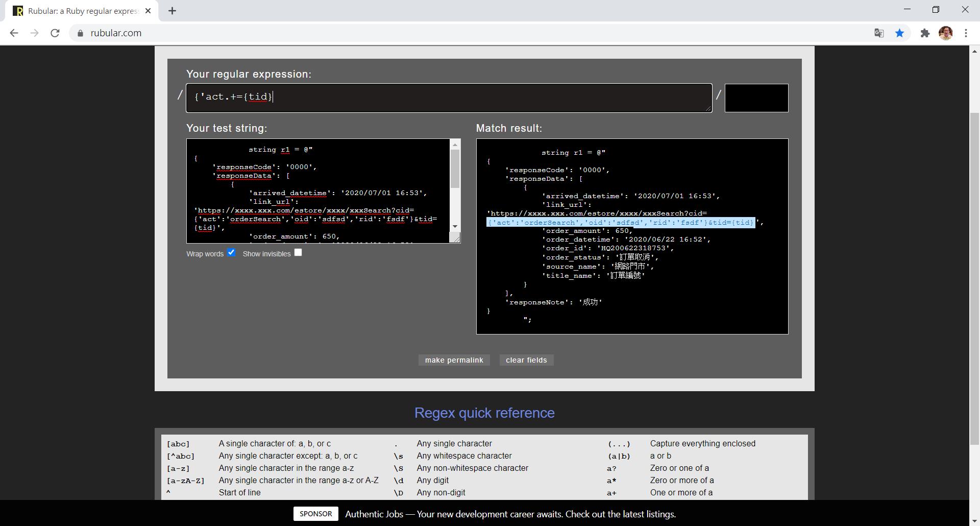Click the Regex quick reference heading

(484, 413)
